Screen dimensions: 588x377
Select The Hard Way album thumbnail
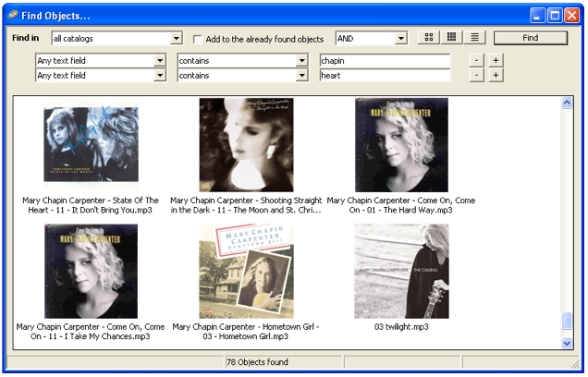pyautogui.click(x=401, y=145)
